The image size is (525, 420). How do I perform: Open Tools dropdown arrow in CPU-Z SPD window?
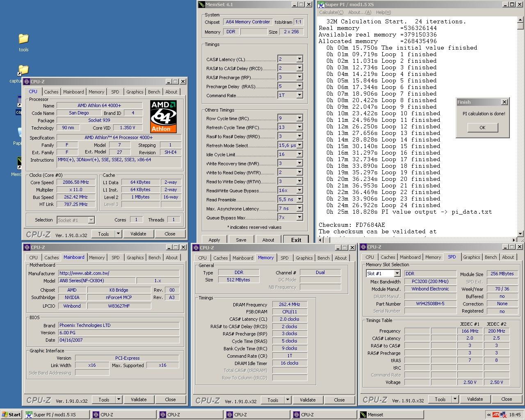455,399
